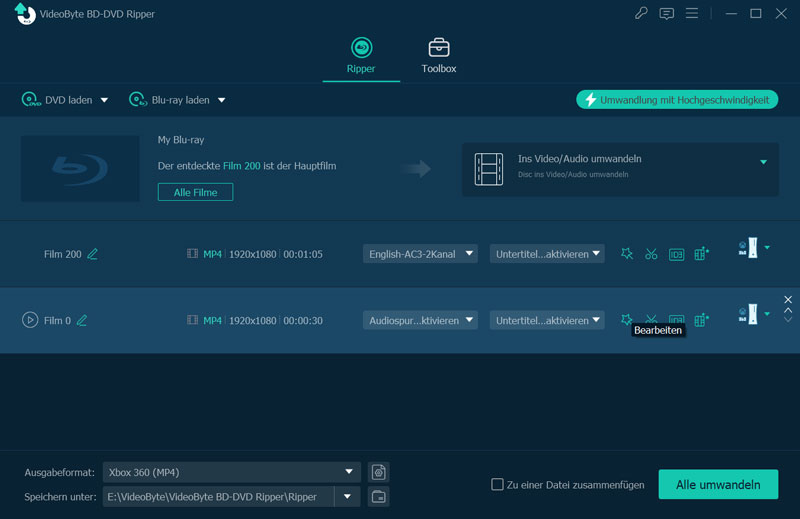800x519 pixels.
Task: Expand the save path dropdown arrow
Action: pyautogui.click(x=347, y=497)
